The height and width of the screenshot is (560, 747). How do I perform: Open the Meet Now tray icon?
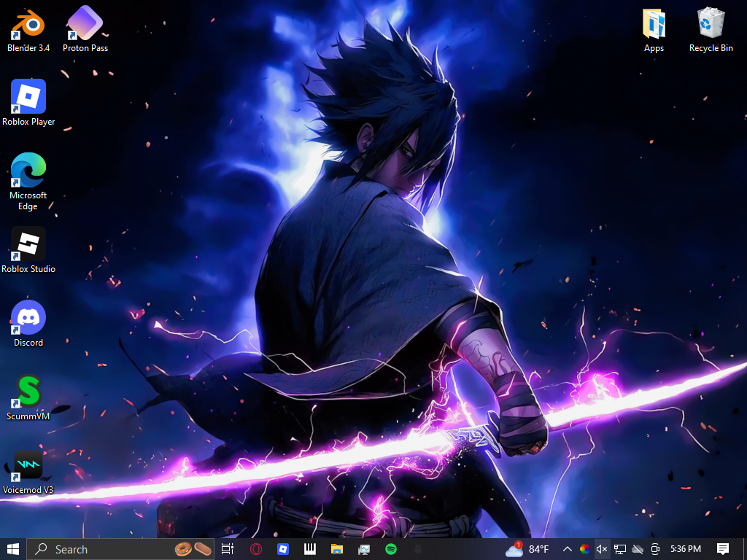pyautogui.click(x=655, y=549)
